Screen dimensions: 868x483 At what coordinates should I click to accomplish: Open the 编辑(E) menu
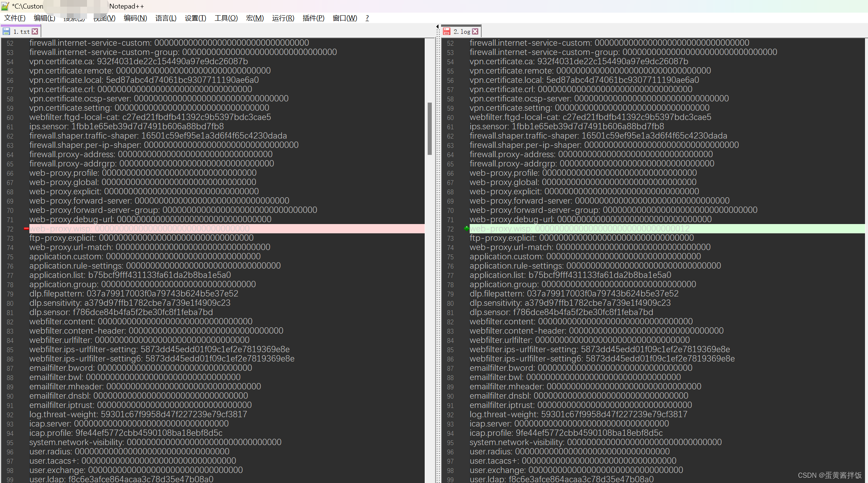[45, 18]
